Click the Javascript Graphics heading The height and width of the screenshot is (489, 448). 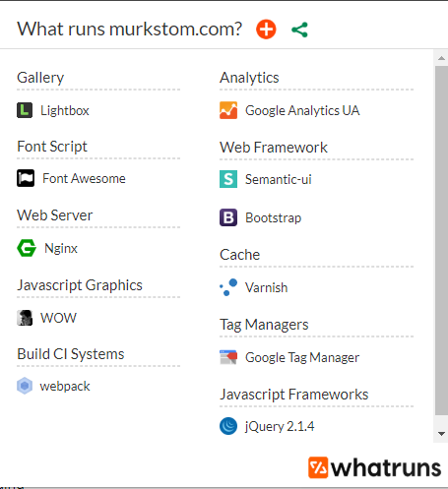pyautogui.click(x=80, y=285)
